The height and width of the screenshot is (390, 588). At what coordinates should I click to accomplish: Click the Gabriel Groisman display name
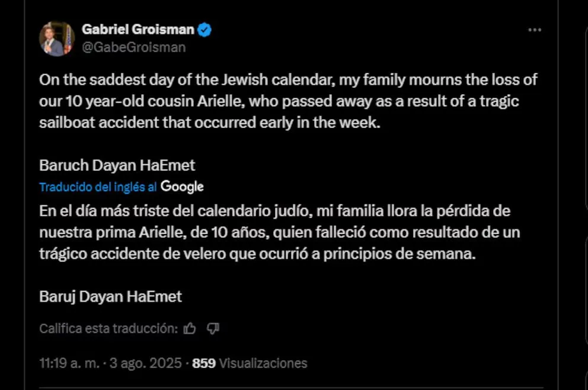pyautogui.click(x=139, y=30)
